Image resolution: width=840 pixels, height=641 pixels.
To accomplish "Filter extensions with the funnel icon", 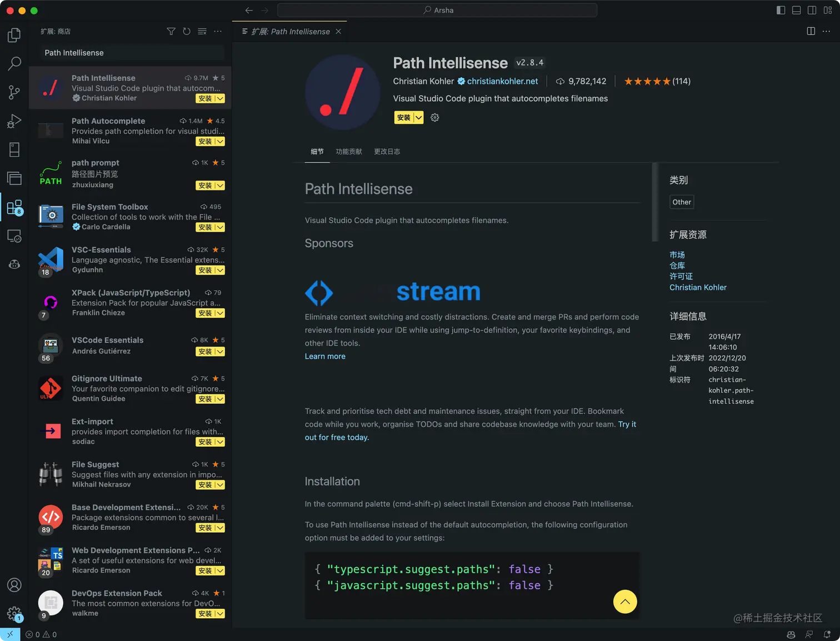I will [x=171, y=32].
